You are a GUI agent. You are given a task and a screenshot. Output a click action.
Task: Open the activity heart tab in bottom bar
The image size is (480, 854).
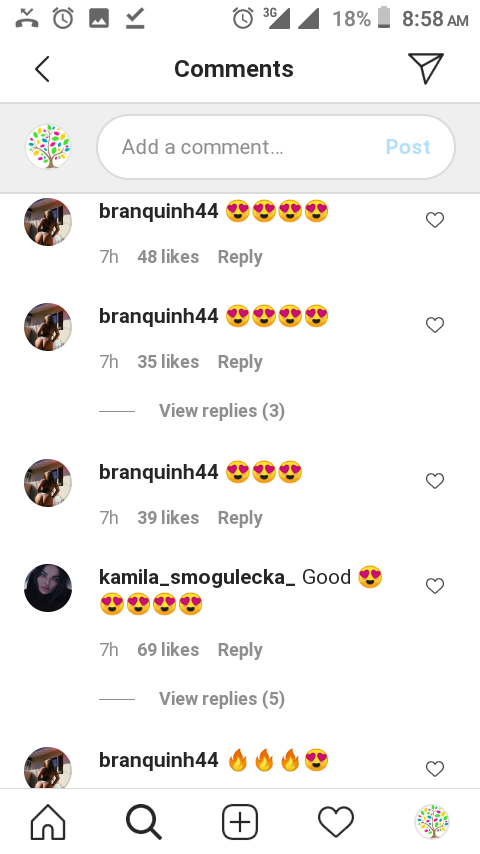pyautogui.click(x=336, y=821)
